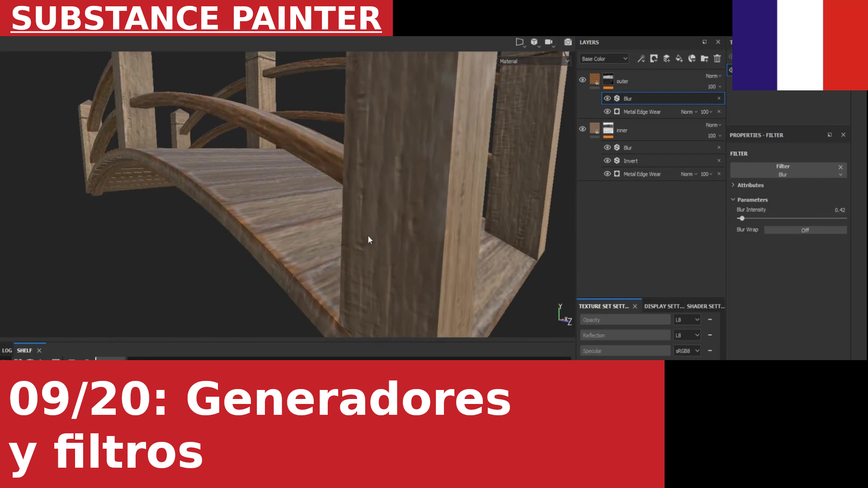Open inner layer opacity 100 dropdown
The image size is (868, 488).
tap(714, 136)
